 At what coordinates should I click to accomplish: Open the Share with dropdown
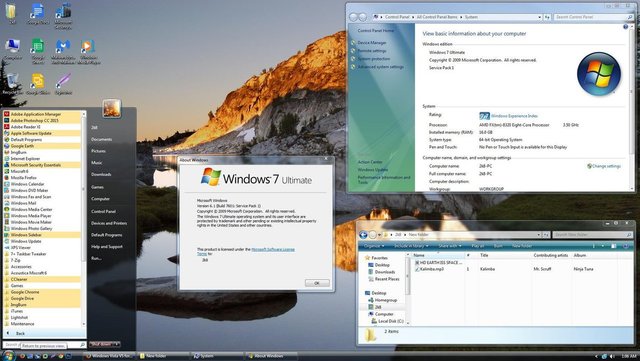tap(450, 246)
